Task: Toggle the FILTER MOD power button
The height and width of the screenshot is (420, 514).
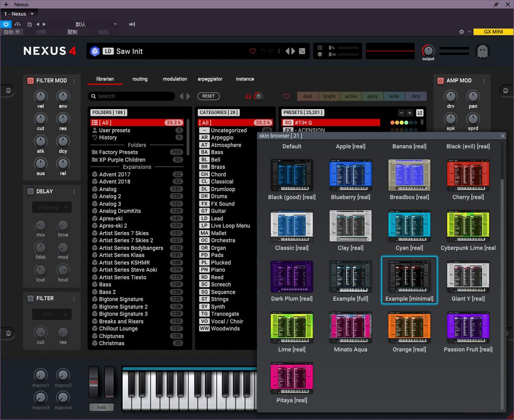Action: pyautogui.click(x=30, y=81)
